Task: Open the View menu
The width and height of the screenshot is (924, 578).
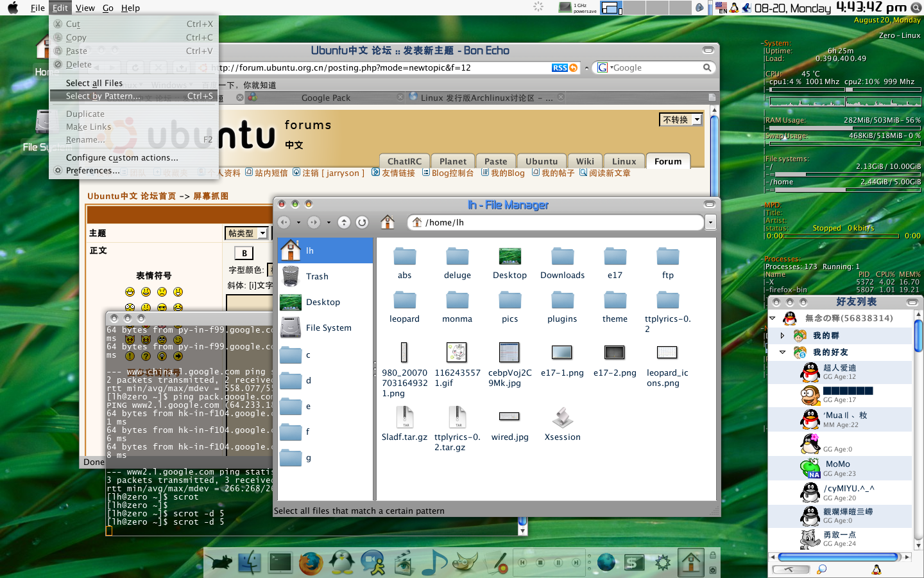Action: click(x=85, y=8)
